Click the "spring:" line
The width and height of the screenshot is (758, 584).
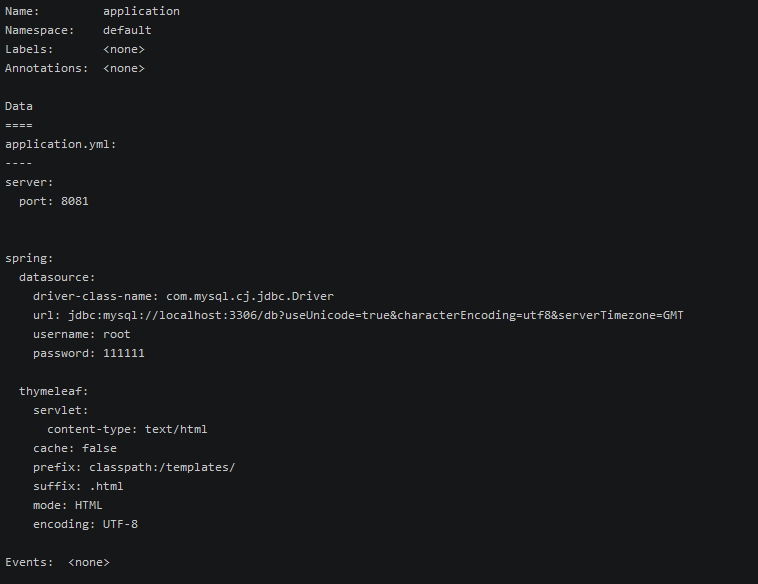(30, 258)
